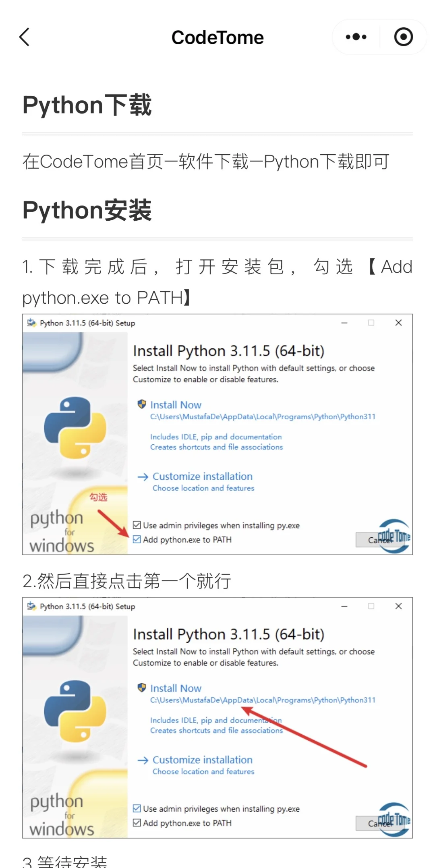Image resolution: width=435 pixels, height=868 pixels.
Task: Tap the Python安装 heading
Action: 87,210
